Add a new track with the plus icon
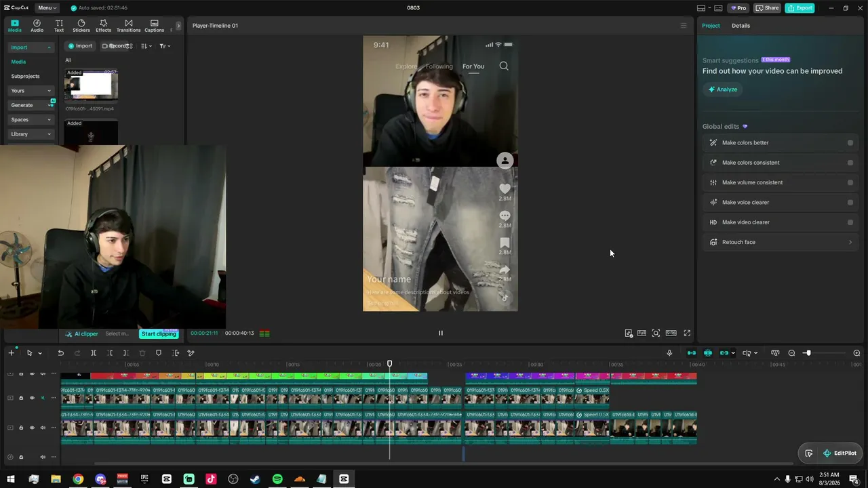This screenshot has height=488, width=868. (x=11, y=353)
